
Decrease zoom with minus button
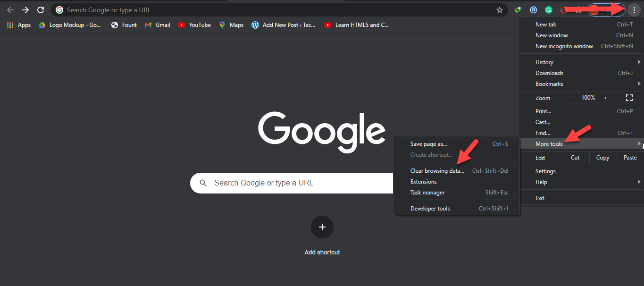click(571, 98)
